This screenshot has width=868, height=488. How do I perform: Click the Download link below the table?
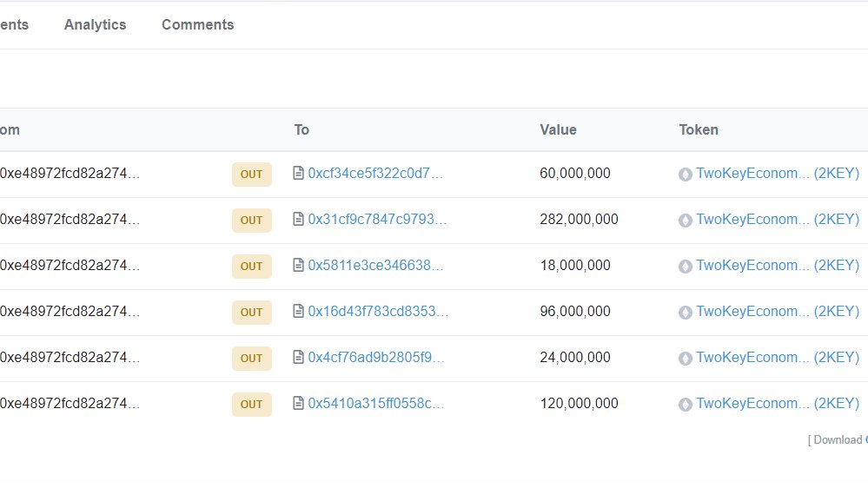[838, 440]
